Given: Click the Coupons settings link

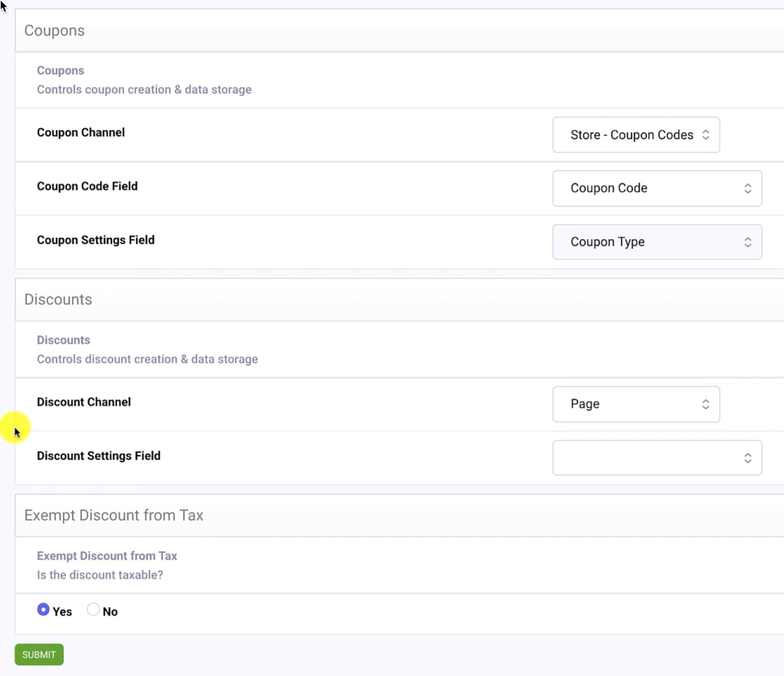Looking at the screenshot, I should pos(60,70).
